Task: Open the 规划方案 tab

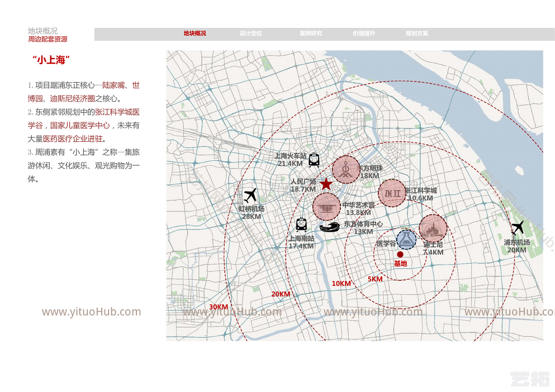Action: [417, 34]
